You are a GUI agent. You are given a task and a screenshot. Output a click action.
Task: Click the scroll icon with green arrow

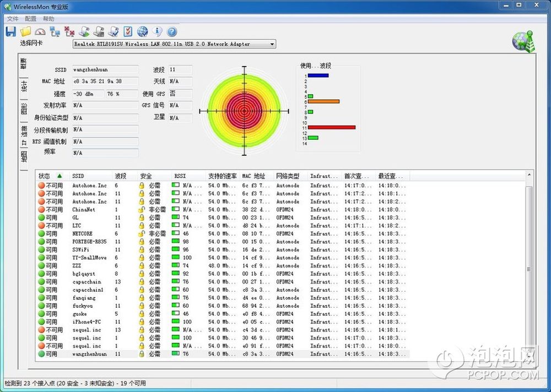(84, 31)
